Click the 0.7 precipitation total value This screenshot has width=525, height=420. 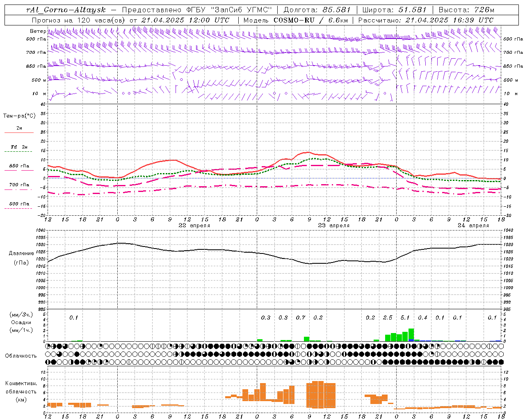click(x=301, y=318)
